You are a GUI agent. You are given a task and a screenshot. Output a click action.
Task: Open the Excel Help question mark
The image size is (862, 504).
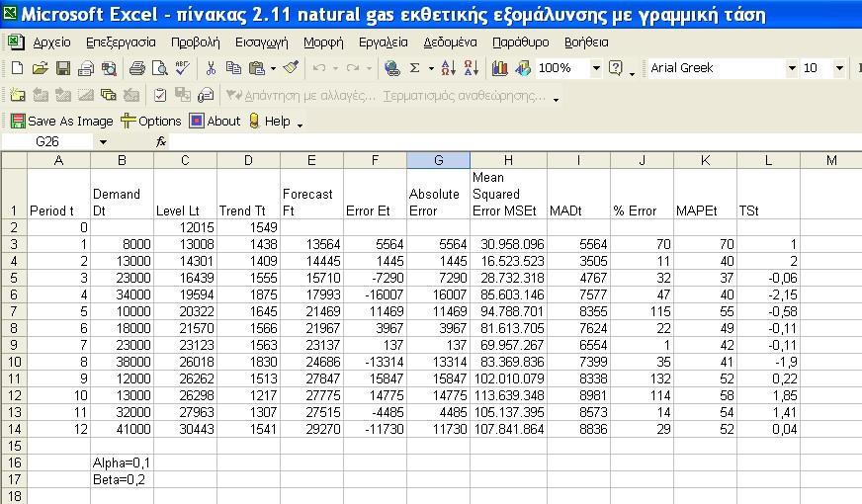[x=616, y=68]
